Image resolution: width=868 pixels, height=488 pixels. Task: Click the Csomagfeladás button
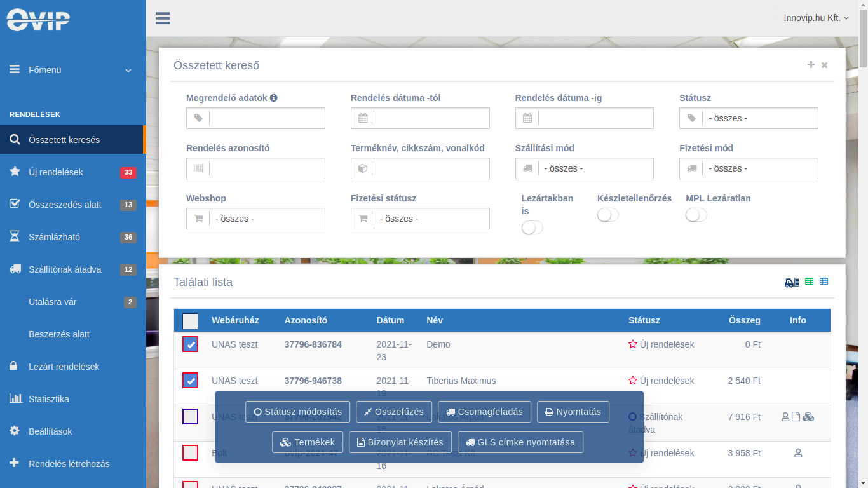coord(484,412)
